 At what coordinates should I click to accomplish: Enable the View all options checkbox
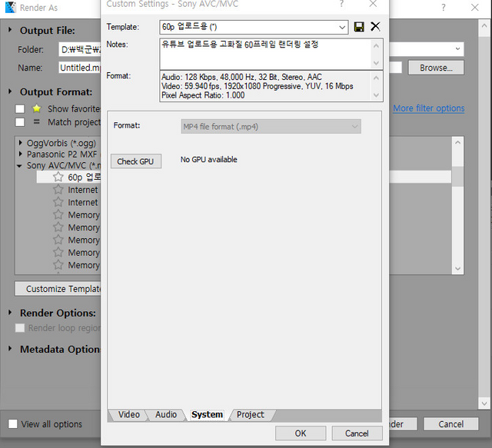[x=13, y=424]
